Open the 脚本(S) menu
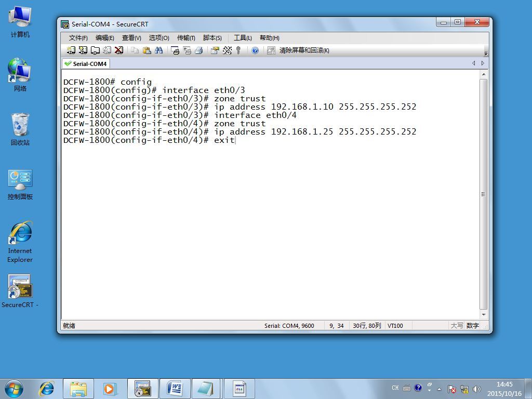The width and height of the screenshot is (532, 399). pos(212,37)
